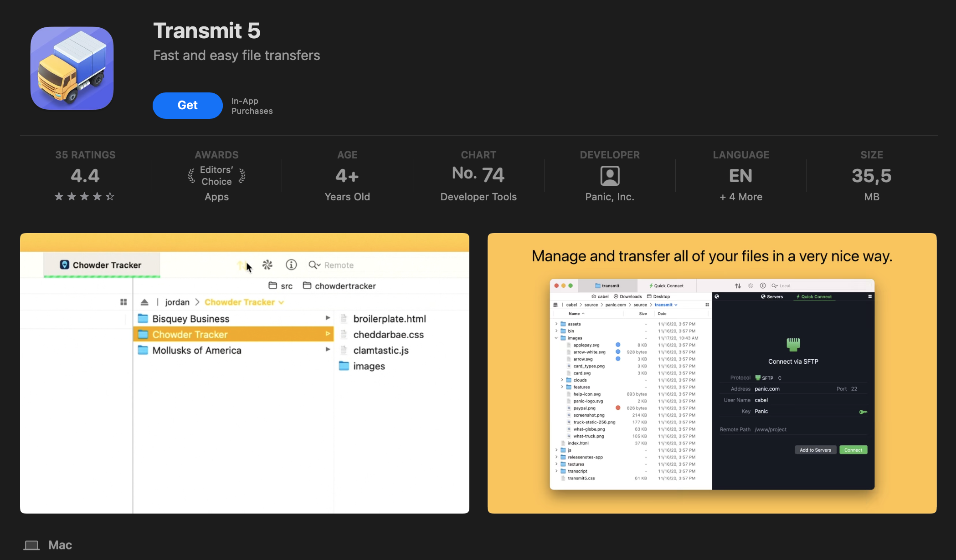Click the EN language info
Image resolution: width=956 pixels, height=560 pixels.
tap(741, 176)
